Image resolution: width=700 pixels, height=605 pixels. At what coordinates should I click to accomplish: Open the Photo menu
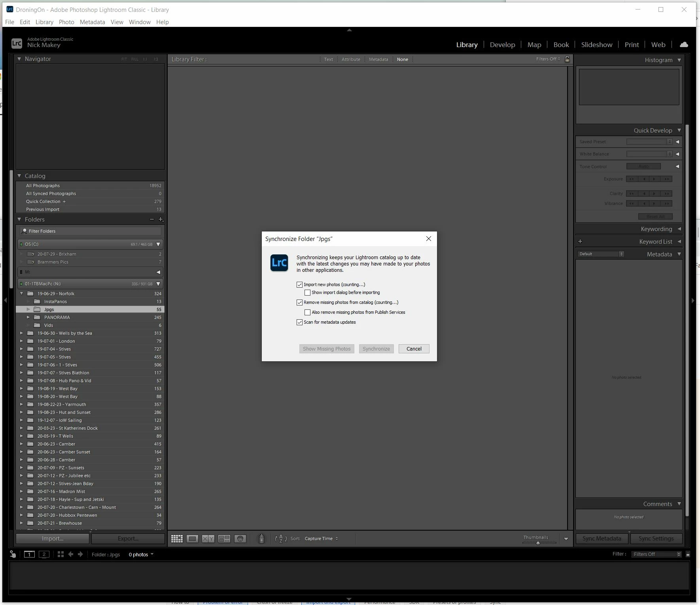[66, 22]
